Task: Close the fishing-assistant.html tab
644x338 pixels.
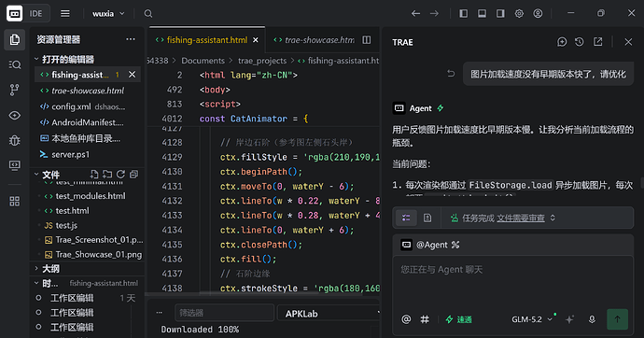Action: [x=256, y=40]
